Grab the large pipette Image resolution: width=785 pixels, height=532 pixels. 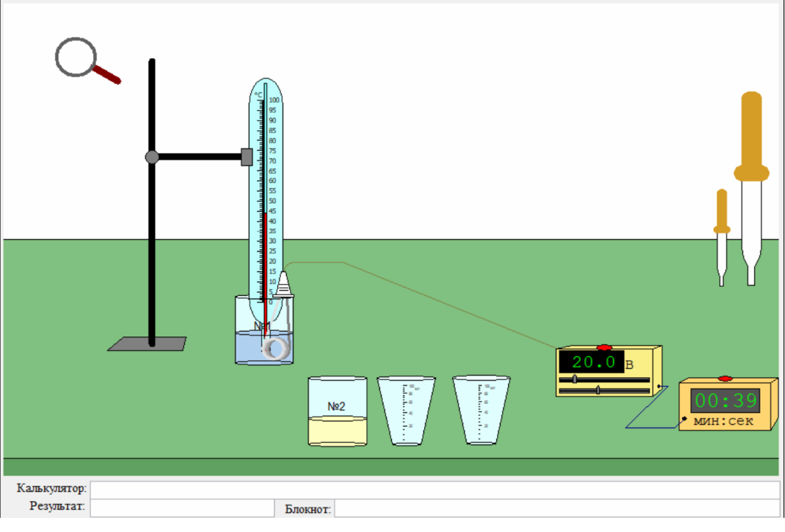pyautogui.click(x=751, y=189)
